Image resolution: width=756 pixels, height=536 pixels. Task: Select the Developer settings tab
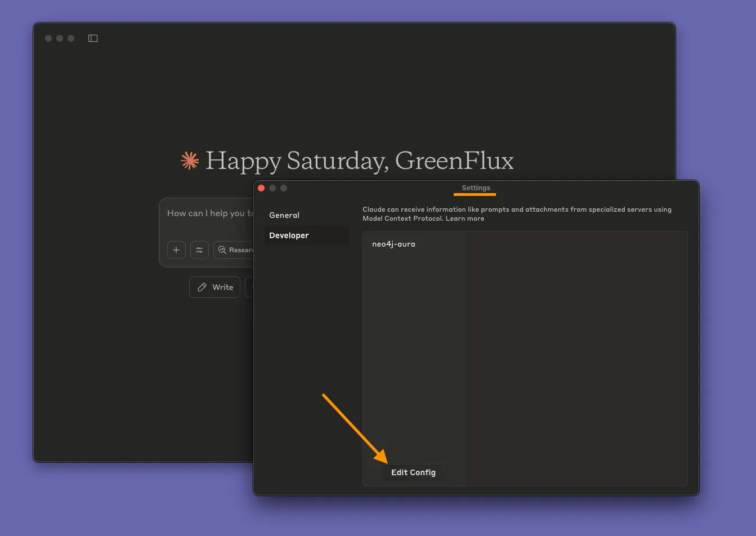point(289,235)
